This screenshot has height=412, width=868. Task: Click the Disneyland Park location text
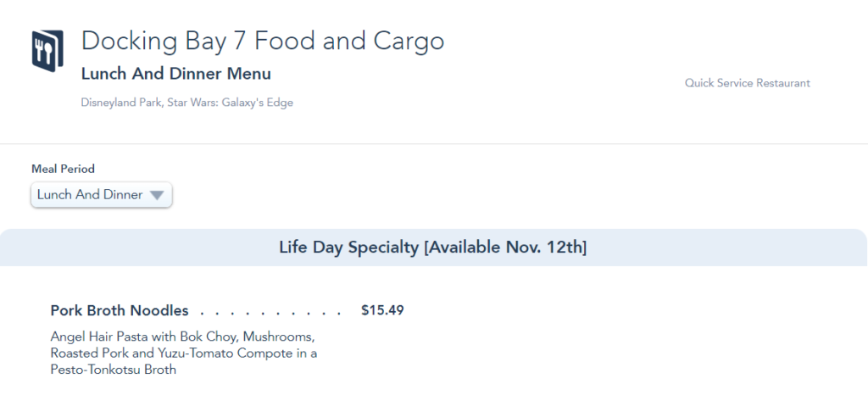(120, 103)
